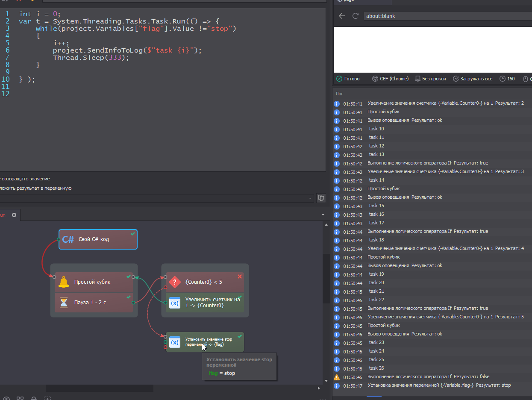Select the Увеличить счетчик action block
This screenshot has height=400, width=532.
205,303
